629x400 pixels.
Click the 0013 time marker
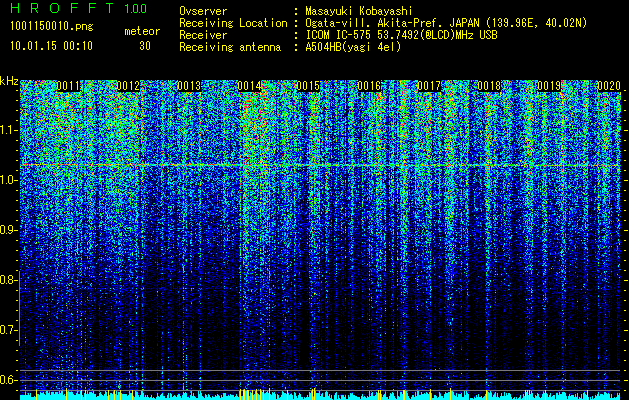click(x=189, y=86)
